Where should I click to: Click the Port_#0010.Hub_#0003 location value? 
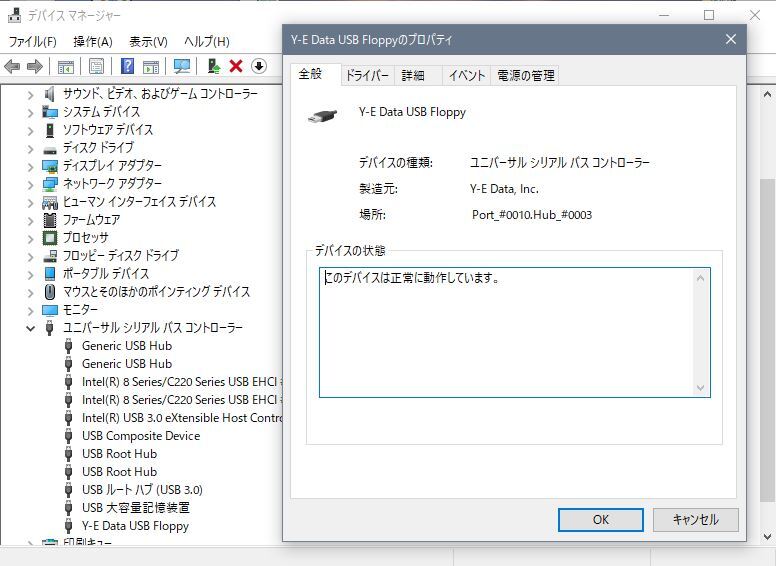click(532, 215)
